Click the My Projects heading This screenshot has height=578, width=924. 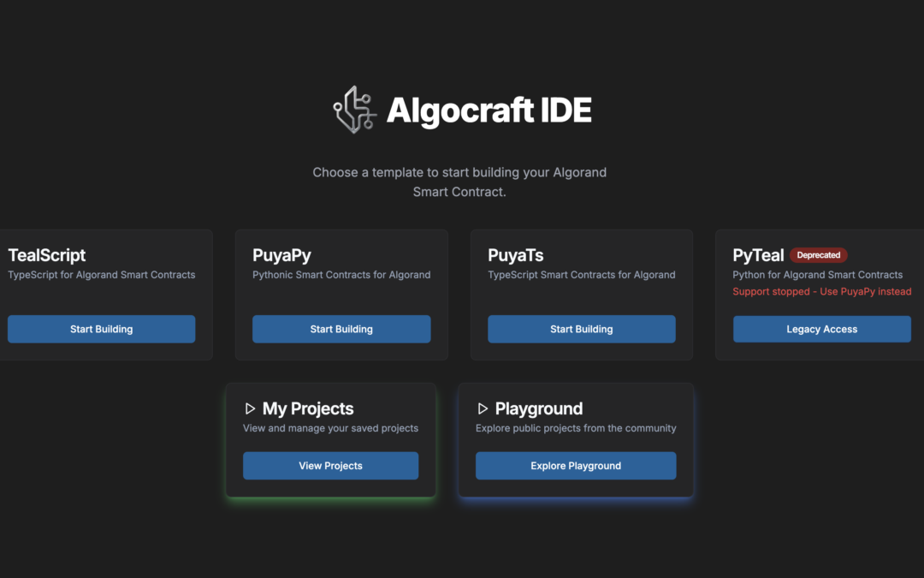[307, 408]
